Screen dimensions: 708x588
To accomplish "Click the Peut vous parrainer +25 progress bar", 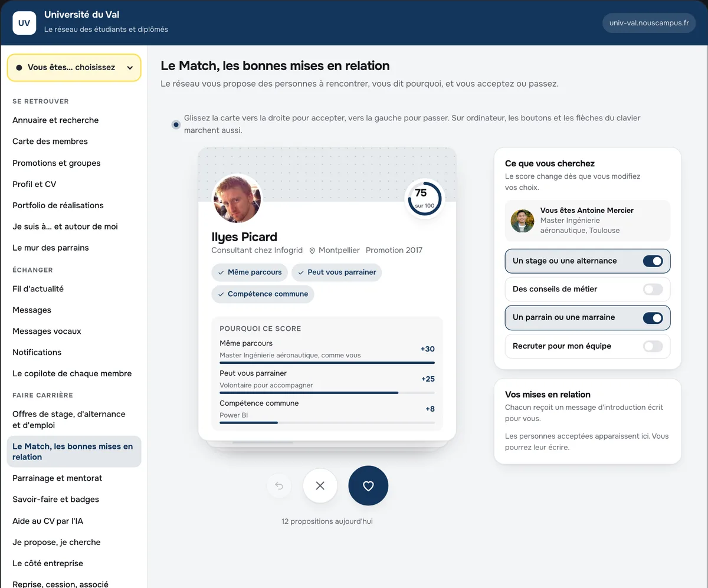I will pyautogui.click(x=327, y=393).
